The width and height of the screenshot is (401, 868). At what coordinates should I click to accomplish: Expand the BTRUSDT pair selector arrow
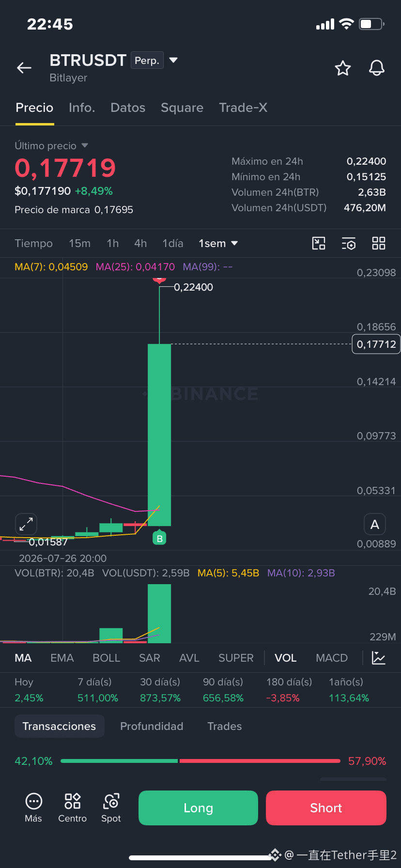[173, 61]
